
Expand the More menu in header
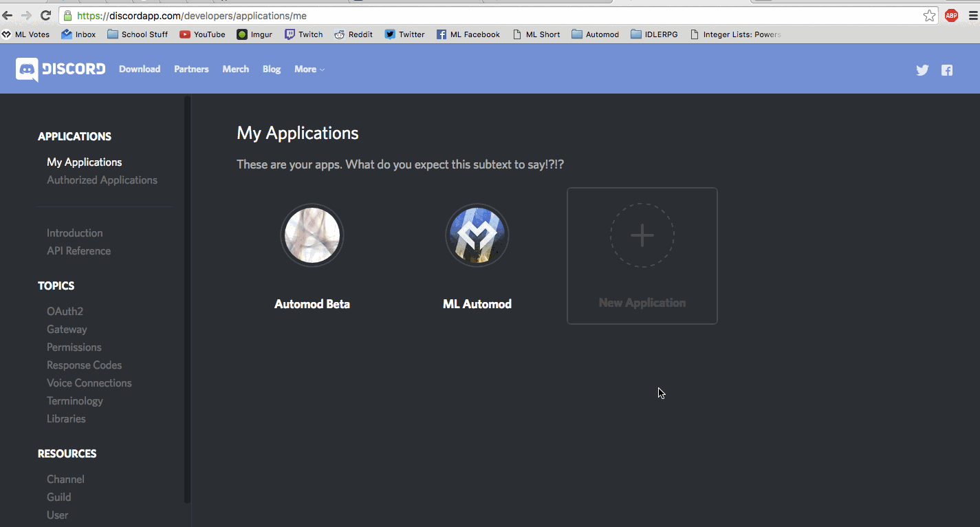[309, 69]
